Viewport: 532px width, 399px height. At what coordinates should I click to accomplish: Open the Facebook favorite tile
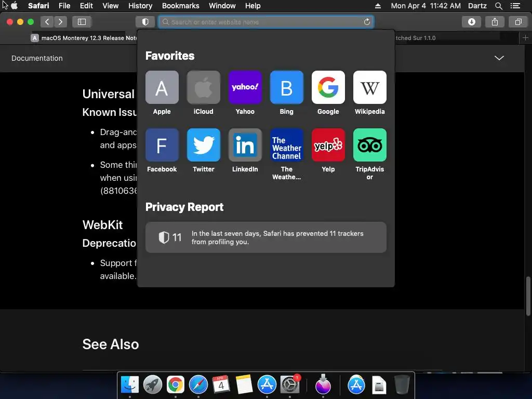(162, 145)
